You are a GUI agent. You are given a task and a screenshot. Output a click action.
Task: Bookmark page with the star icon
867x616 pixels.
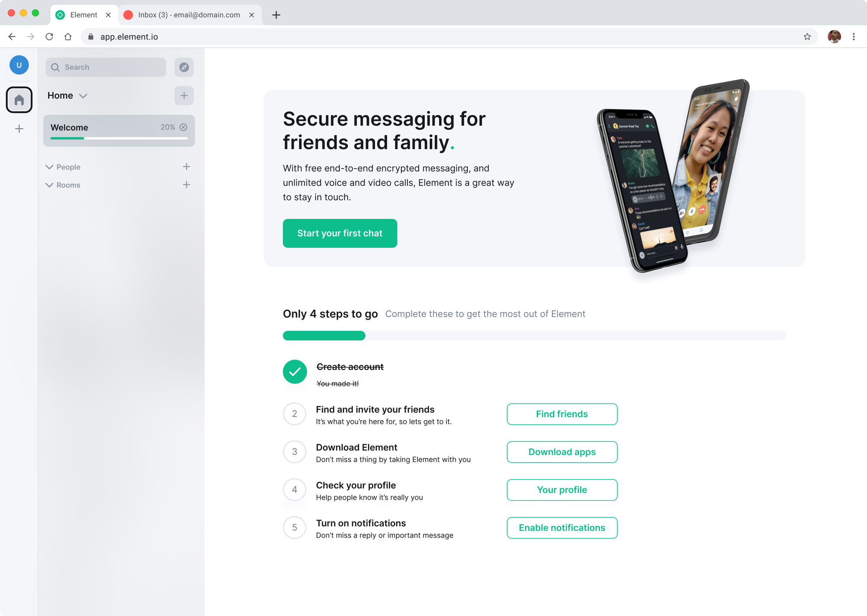(x=807, y=37)
